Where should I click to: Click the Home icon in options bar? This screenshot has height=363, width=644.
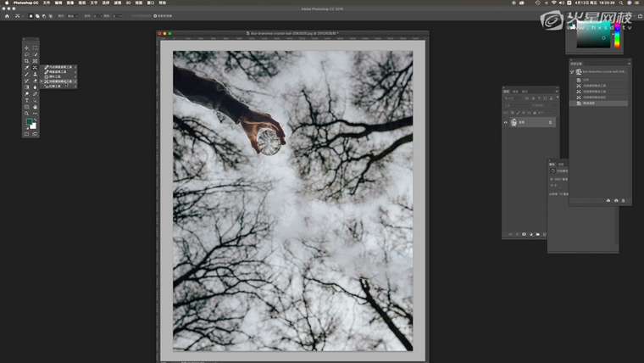click(8, 15)
